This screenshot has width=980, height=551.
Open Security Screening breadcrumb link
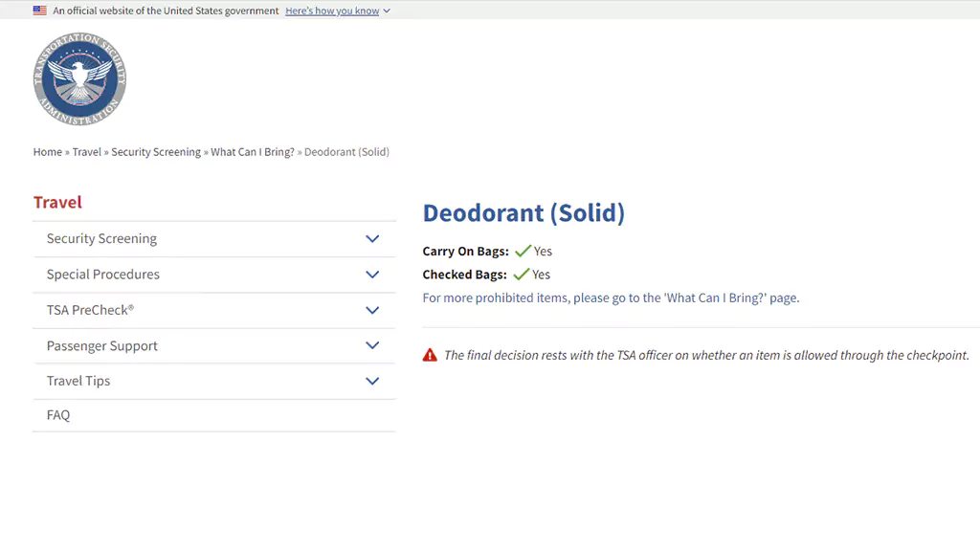tap(156, 152)
